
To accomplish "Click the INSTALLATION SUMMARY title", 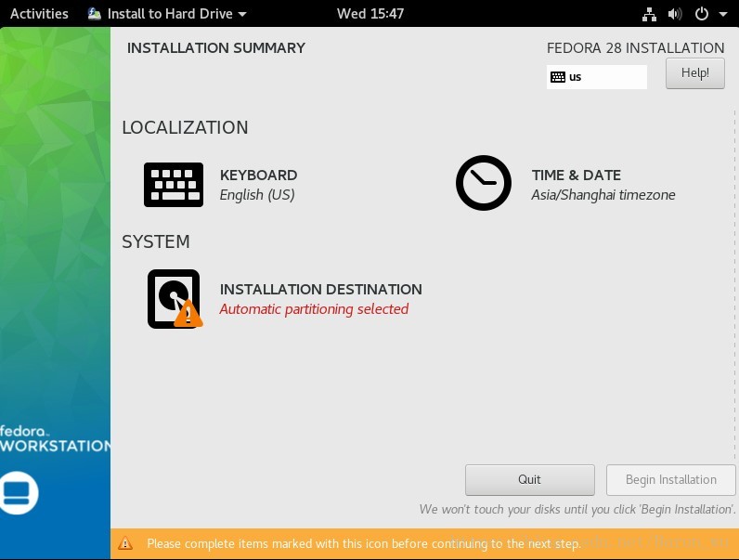I will (x=216, y=48).
